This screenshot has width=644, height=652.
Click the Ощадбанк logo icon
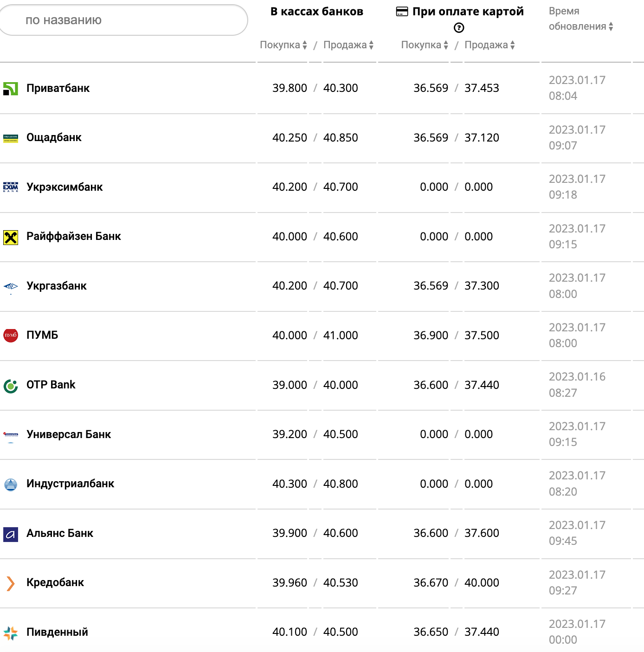click(x=11, y=138)
